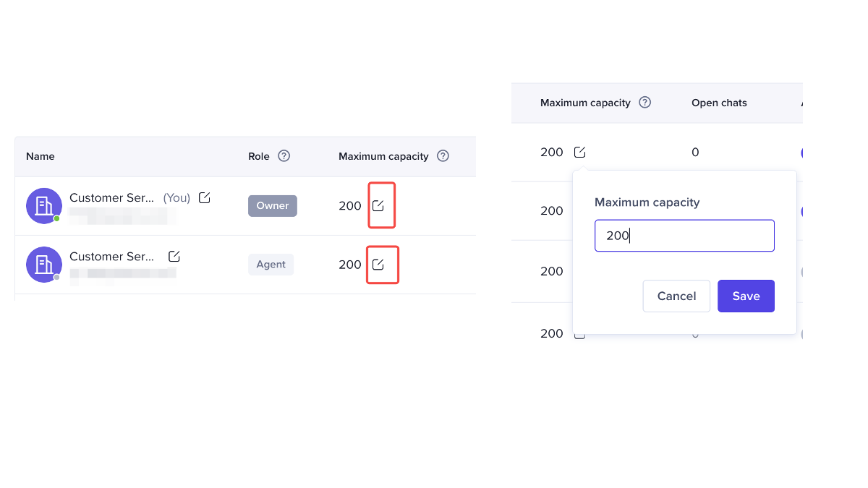Viewport: 868px width, 488px height.
Task: Click the Name column header
Action: pos(41,156)
